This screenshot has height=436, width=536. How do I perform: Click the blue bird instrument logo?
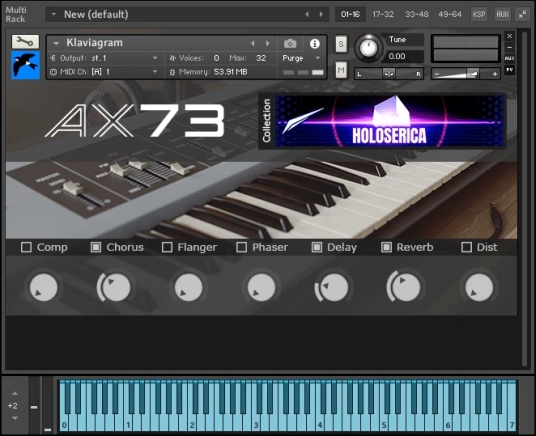[x=25, y=65]
